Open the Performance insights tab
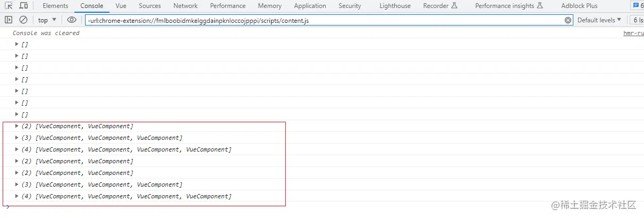644x218 pixels. pyautogui.click(x=509, y=6)
